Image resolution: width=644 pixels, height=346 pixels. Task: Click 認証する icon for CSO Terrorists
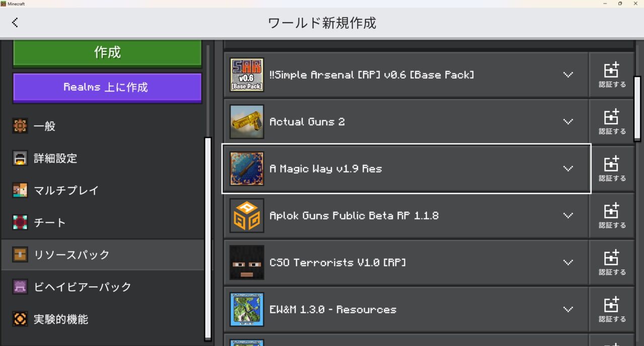tap(611, 262)
